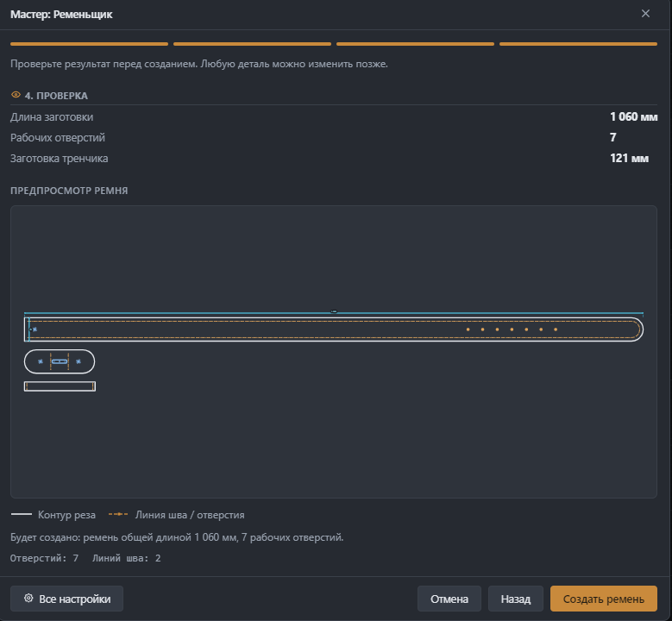
Task: Click the Контур реза legend label
Action: [67, 515]
